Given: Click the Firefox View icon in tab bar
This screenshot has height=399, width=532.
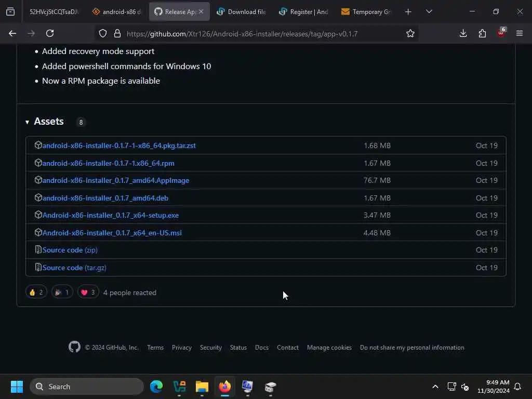Looking at the screenshot, I should pyautogui.click(x=10, y=11).
